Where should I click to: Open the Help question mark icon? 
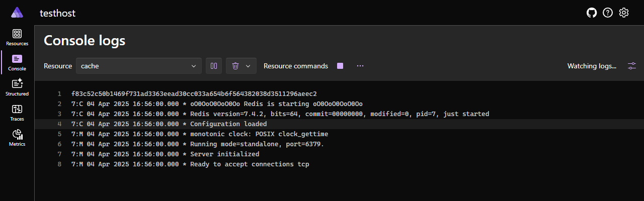pyautogui.click(x=608, y=13)
